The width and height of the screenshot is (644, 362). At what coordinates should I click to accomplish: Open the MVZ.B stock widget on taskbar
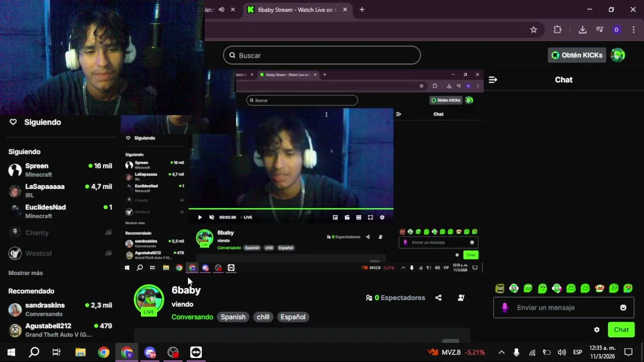(456, 352)
